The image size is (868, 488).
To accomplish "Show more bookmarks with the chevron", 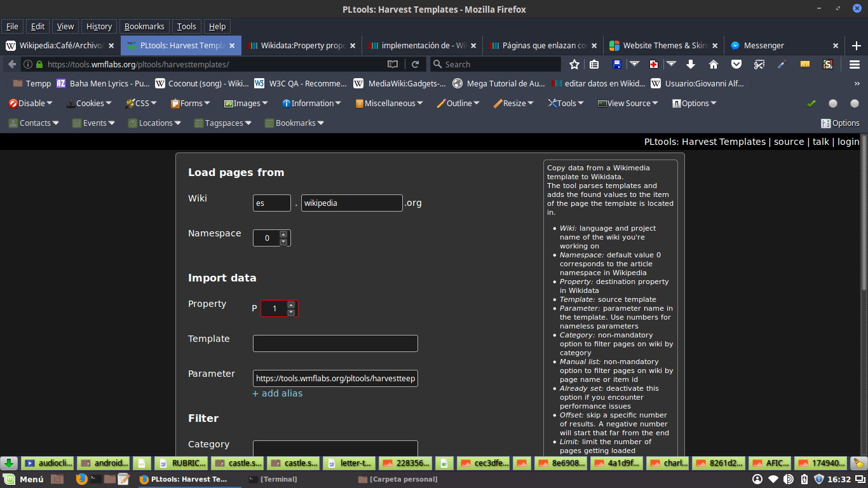I will (857, 83).
